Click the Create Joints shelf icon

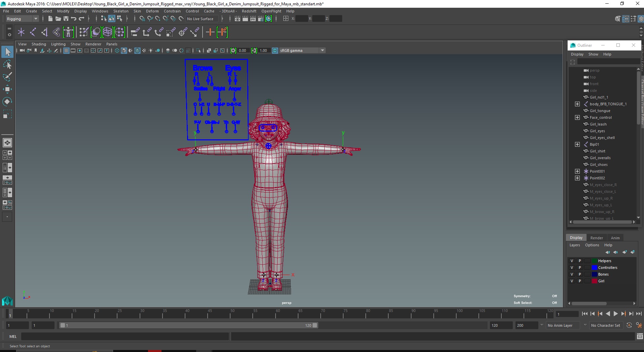pos(33,32)
